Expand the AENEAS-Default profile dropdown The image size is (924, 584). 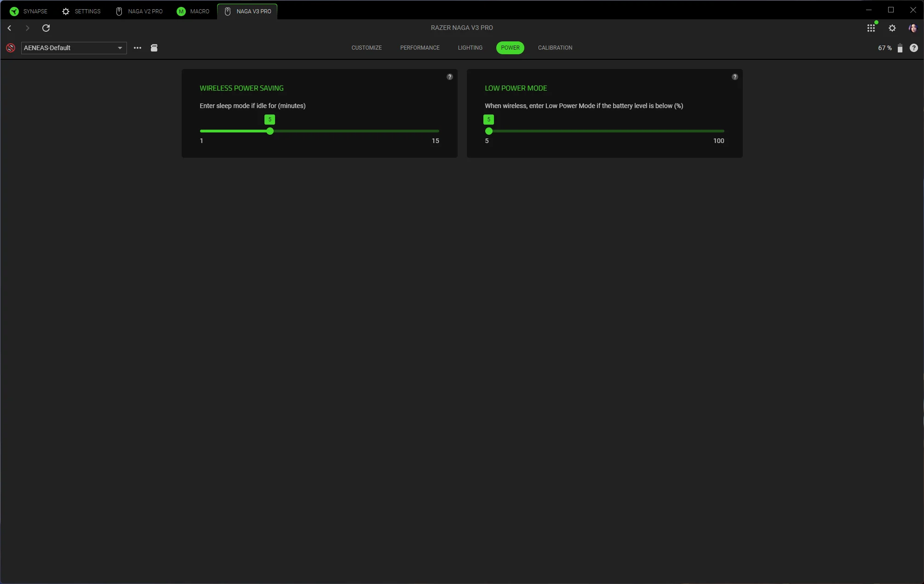point(74,48)
